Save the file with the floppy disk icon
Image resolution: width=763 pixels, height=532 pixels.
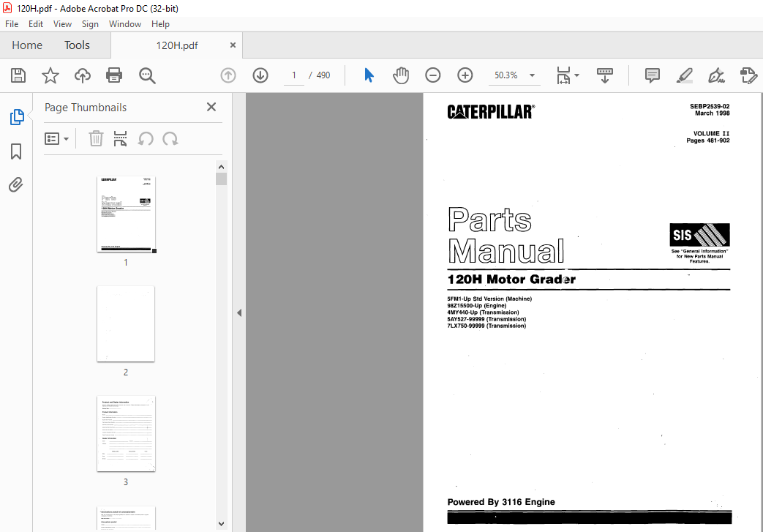[18, 75]
